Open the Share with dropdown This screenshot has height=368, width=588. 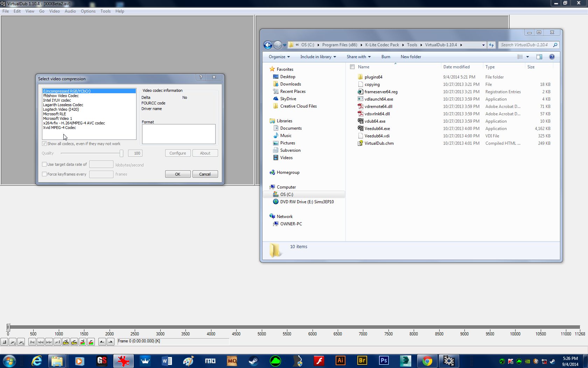point(358,57)
